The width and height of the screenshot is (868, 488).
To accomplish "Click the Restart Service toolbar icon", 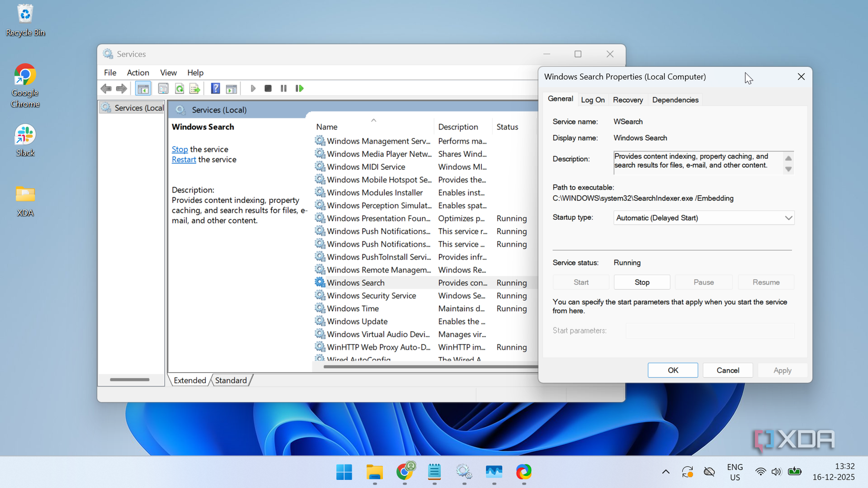I will (x=300, y=88).
